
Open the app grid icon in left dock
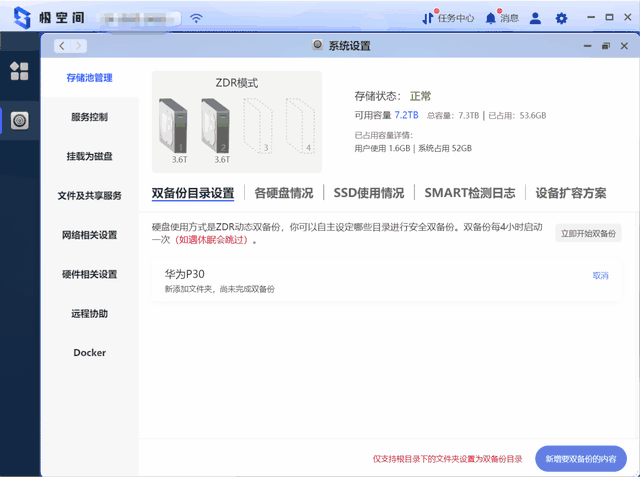[19, 71]
